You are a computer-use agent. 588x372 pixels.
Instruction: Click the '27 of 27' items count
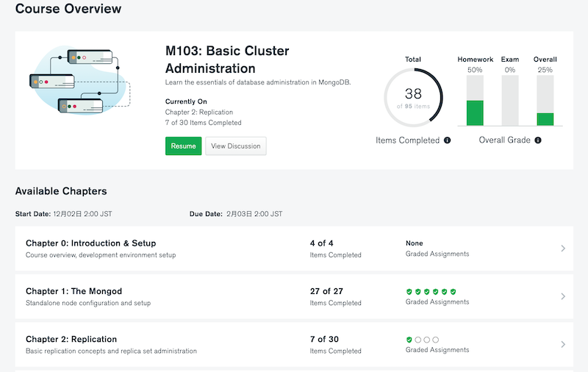[x=326, y=291]
